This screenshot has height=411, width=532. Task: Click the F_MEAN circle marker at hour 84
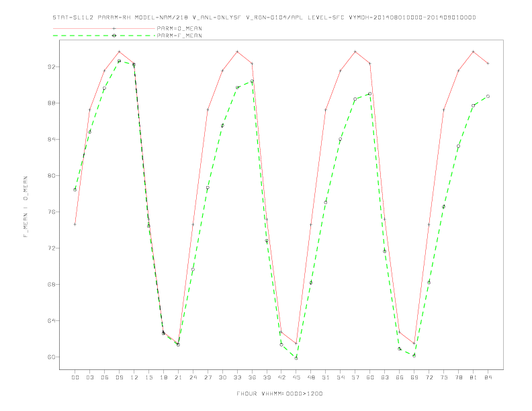click(488, 96)
